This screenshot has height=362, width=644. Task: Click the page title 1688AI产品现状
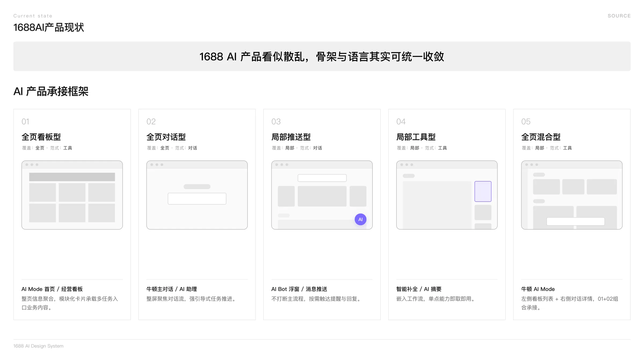pos(49,27)
